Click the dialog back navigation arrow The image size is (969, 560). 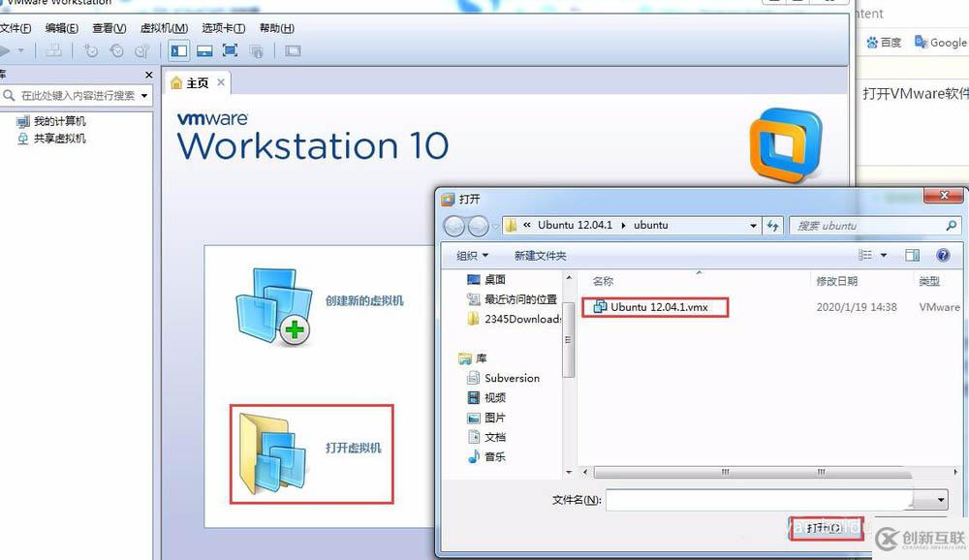pyautogui.click(x=454, y=226)
